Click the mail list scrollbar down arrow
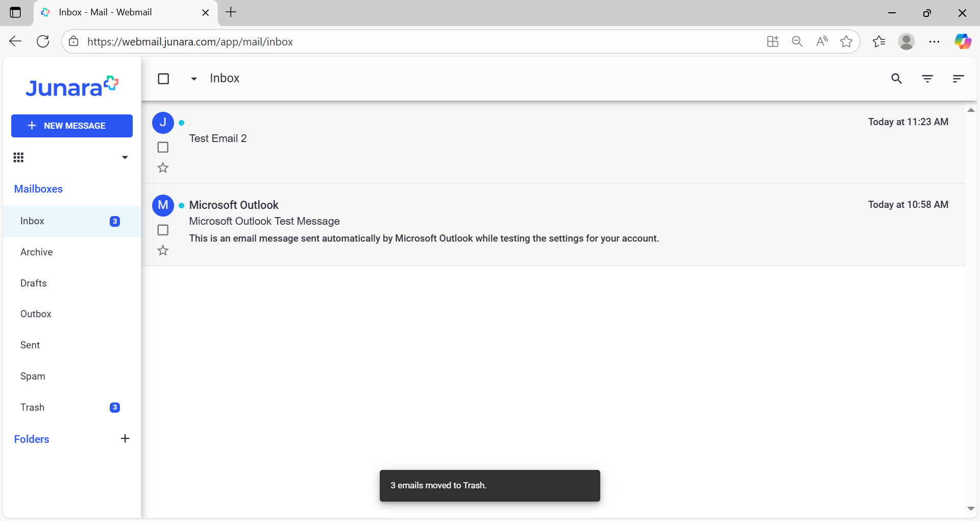 971,509
